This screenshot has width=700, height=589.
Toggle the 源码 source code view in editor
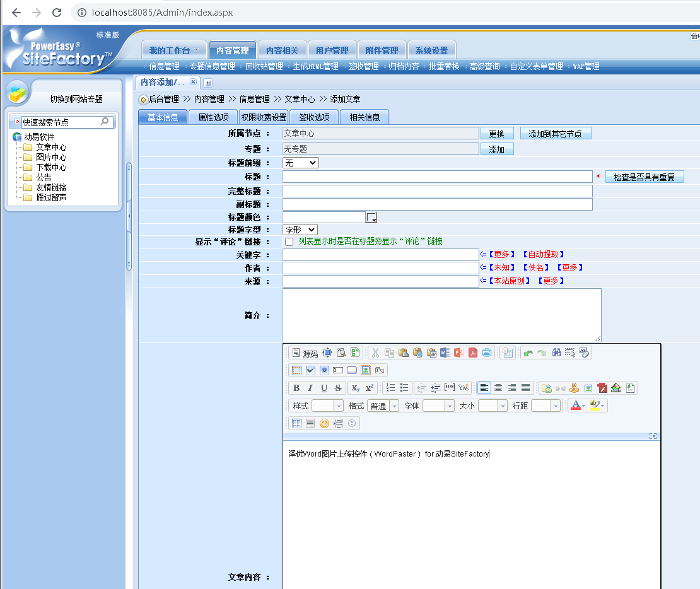point(305,353)
